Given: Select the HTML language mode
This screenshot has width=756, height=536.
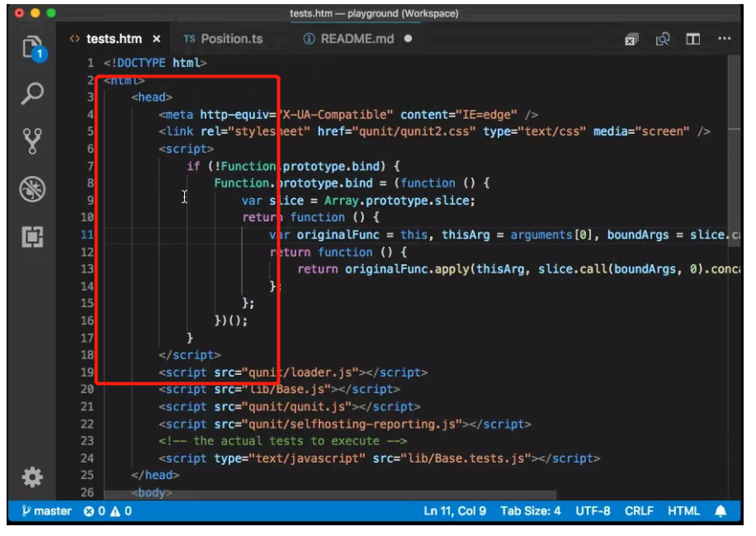Looking at the screenshot, I should point(683,511).
